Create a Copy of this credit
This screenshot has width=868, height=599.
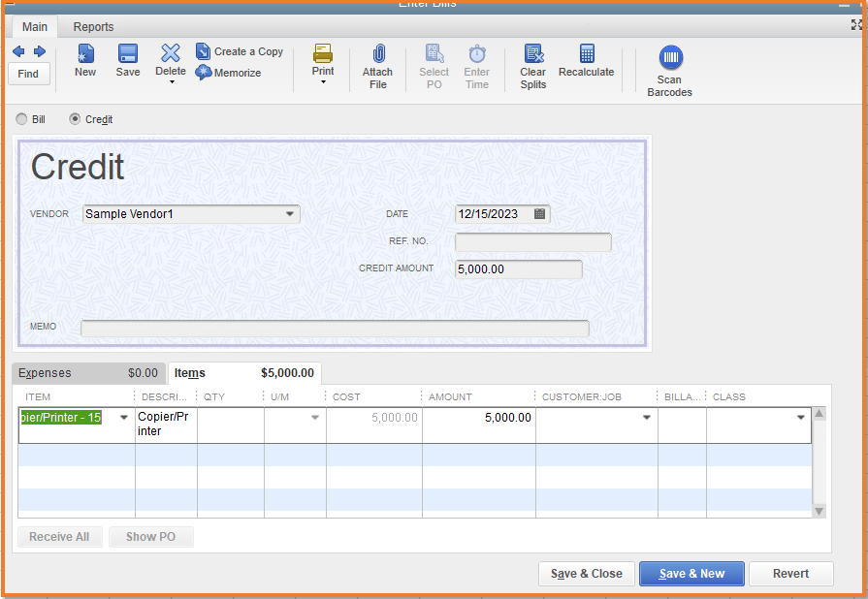(x=240, y=50)
